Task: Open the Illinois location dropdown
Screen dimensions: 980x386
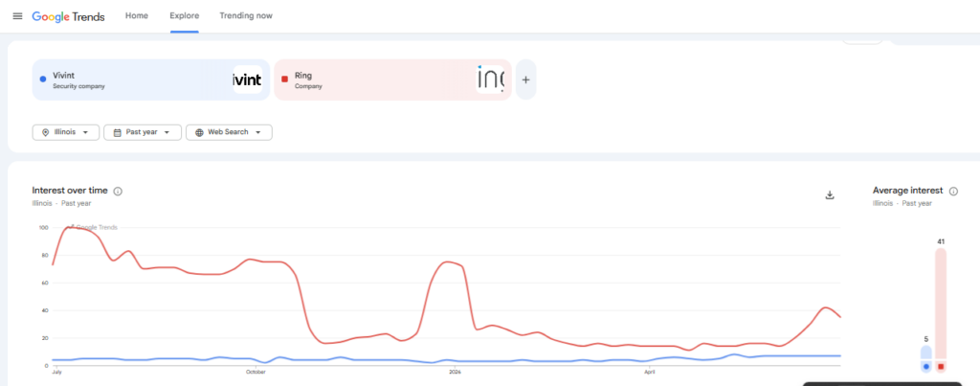Action: tap(66, 132)
